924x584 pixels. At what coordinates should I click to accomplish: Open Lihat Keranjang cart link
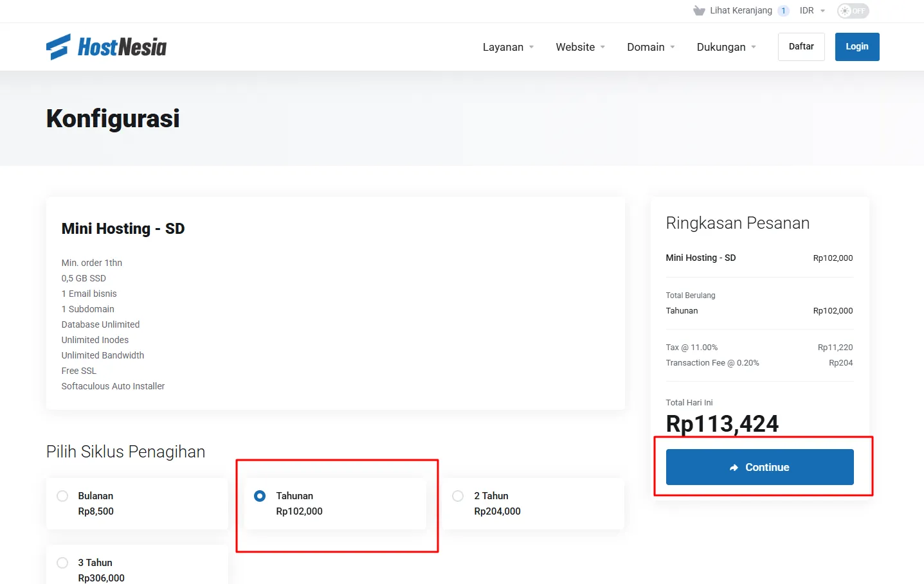point(741,11)
